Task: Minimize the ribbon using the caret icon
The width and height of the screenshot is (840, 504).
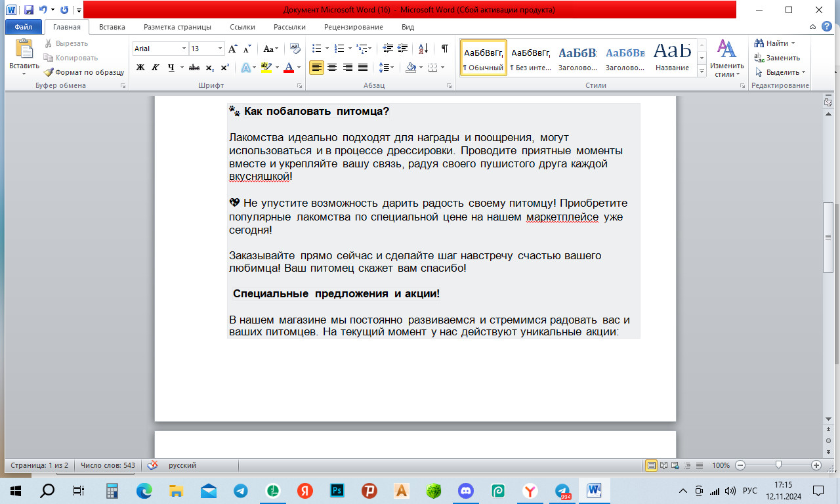Action: pos(812,27)
